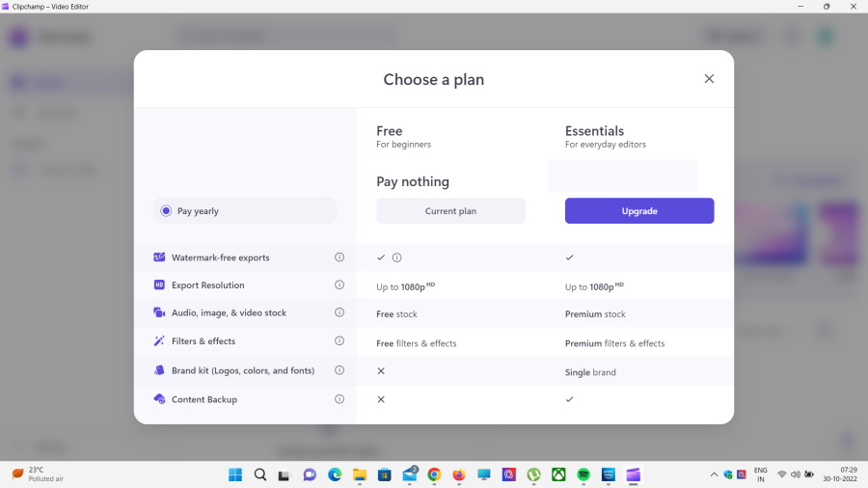Viewport: 868px width, 488px height.
Task: Click Content Backup info icon
Action: pyautogui.click(x=339, y=399)
